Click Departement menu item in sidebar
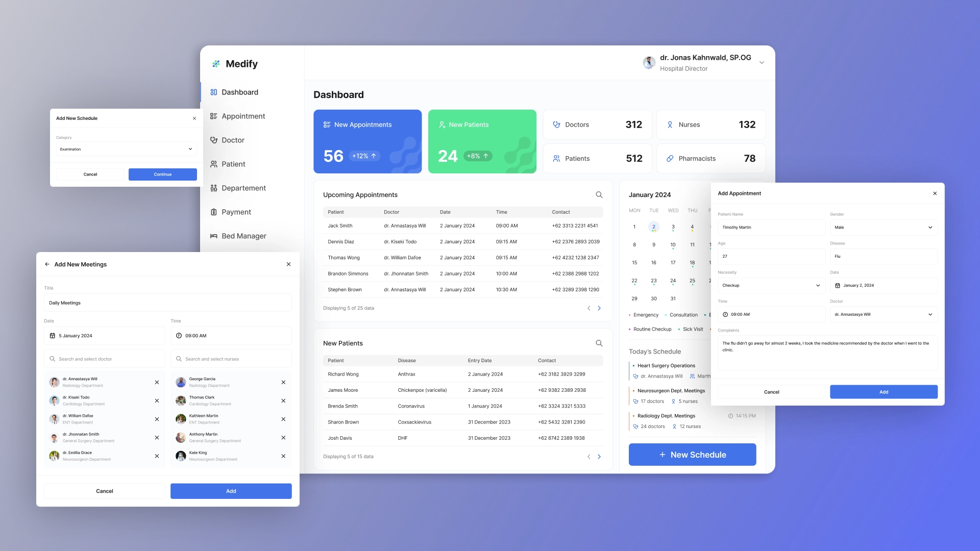The width and height of the screenshot is (980, 551). pos(243,188)
